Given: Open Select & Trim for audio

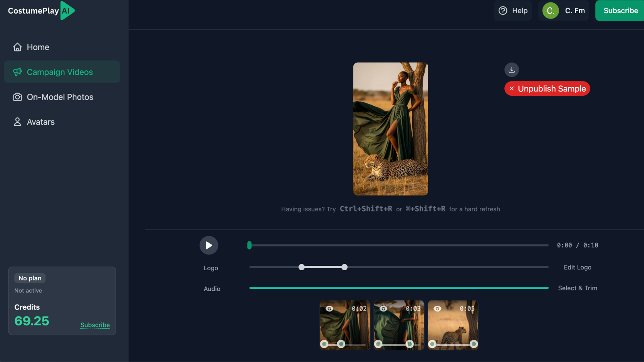Looking at the screenshot, I should click(578, 288).
